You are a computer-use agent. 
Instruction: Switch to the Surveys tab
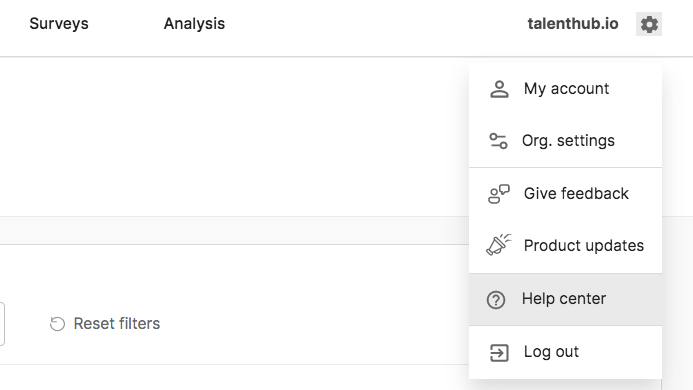click(59, 23)
